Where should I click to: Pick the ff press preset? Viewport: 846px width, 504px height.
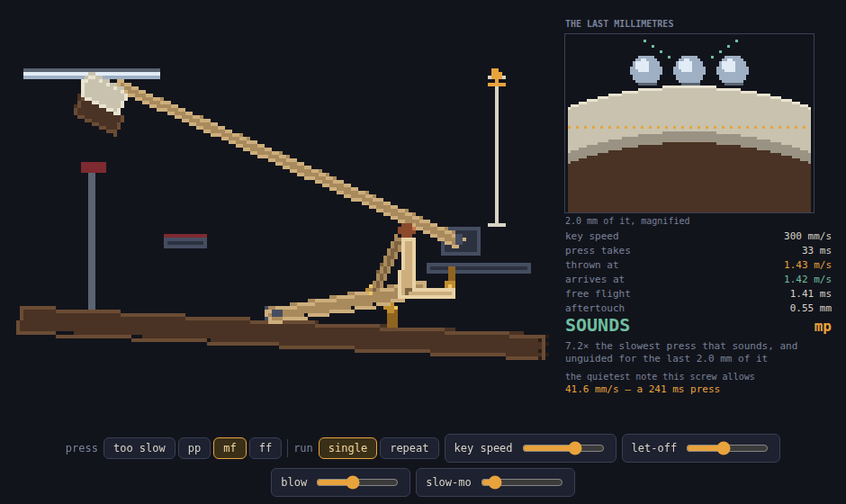265,448
